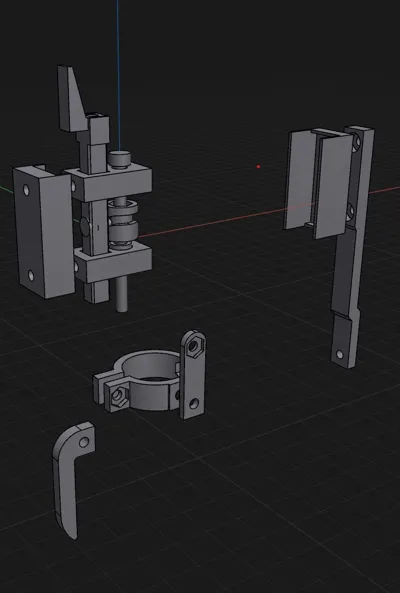This screenshot has width=400, height=593.
Task: Select the lower horizontal crossbar block
Action: pyautogui.click(x=113, y=262)
